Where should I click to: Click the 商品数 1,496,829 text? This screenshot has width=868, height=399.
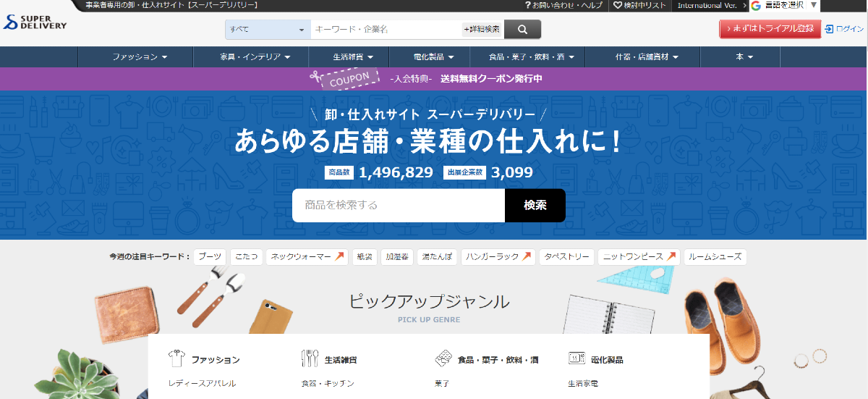[x=379, y=172]
